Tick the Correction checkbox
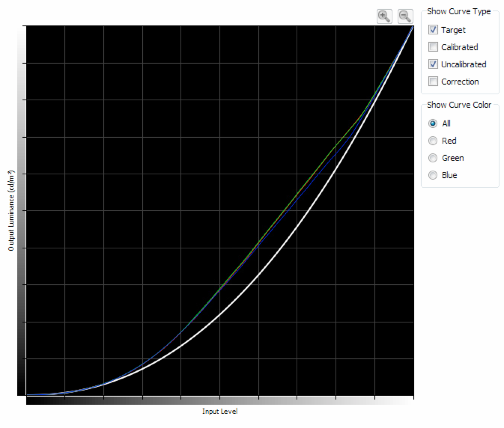This screenshot has width=504, height=428. 433,82
